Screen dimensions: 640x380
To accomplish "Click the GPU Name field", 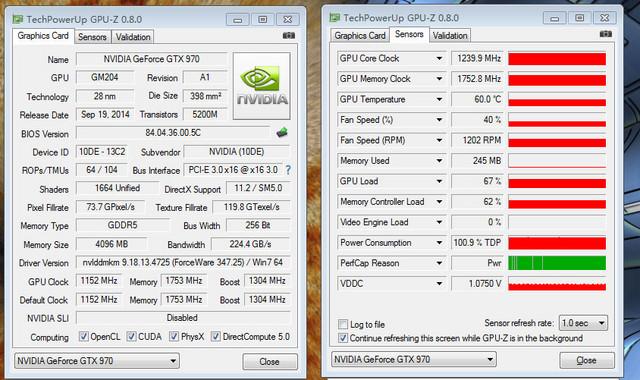I will (x=151, y=59).
